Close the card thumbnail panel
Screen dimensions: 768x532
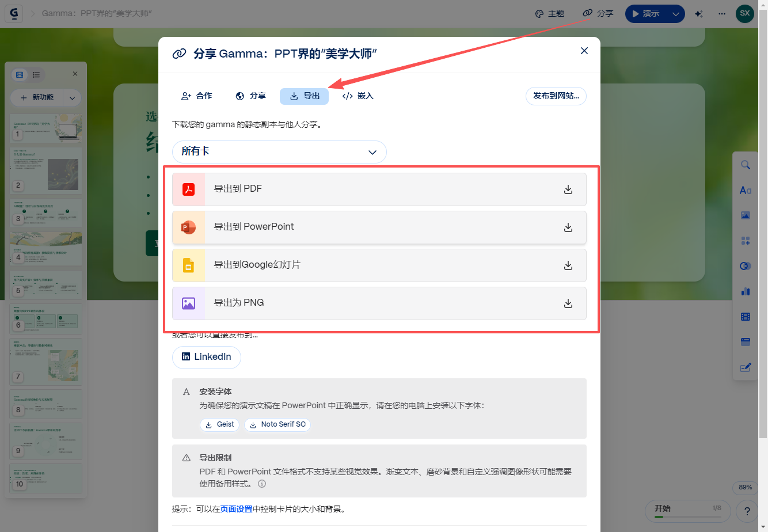click(x=75, y=74)
